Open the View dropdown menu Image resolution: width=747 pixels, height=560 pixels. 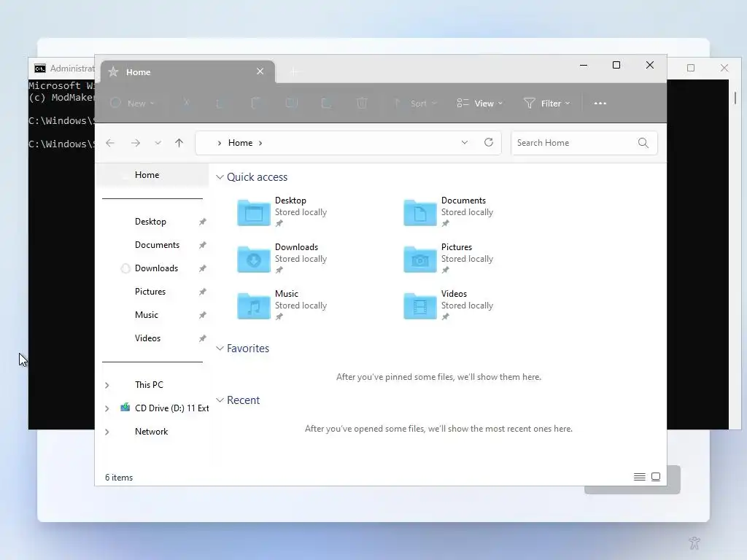[x=480, y=104]
